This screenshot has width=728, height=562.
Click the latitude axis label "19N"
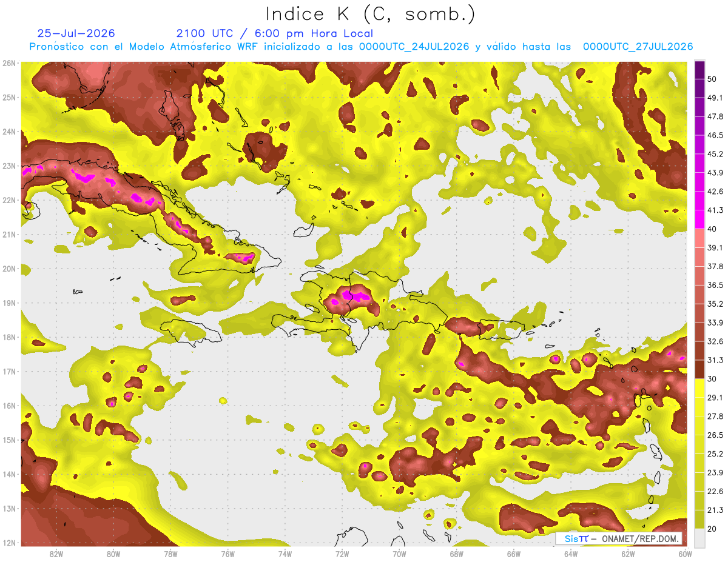(x=9, y=303)
